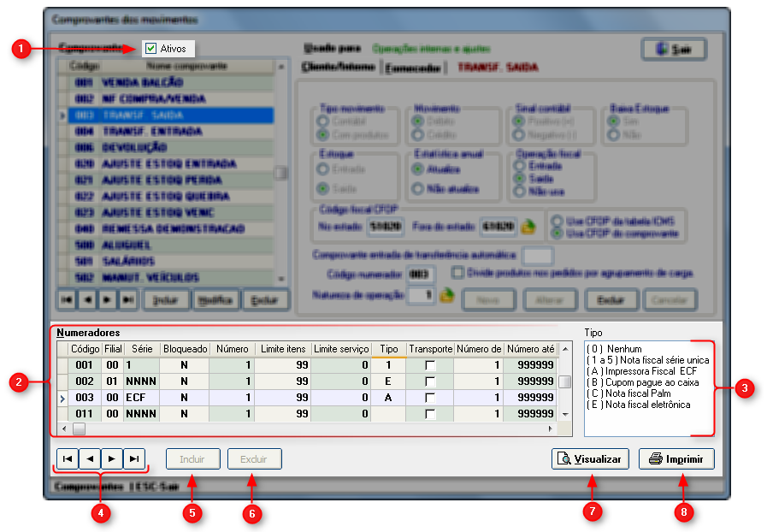Screen dimensions: 767x532
Task: Click Tipo cell E in row 002
Action: point(388,381)
